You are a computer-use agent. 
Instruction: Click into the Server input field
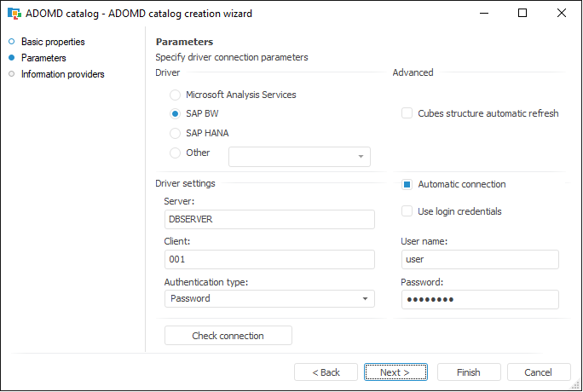pos(268,219)
